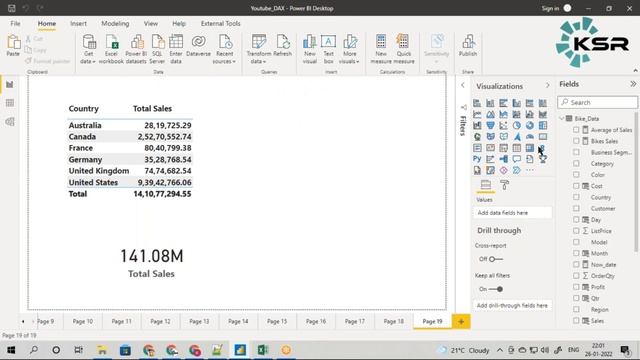Click the Save button in title bar
Screen dimensions: 640x360
click(11, 8)
